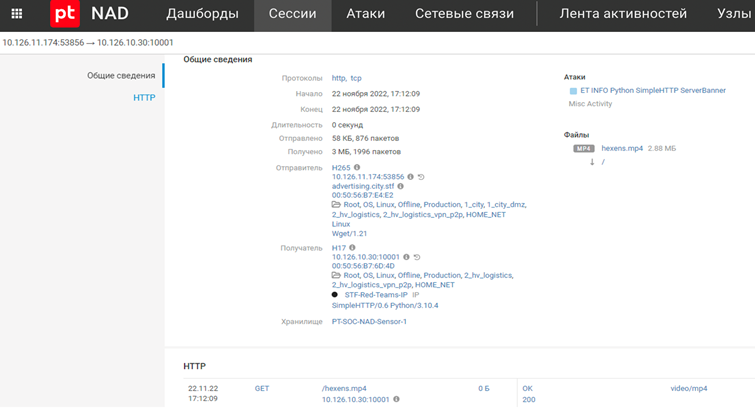Click folder icon of recipient groups
Viewport: 755px width, 414px height.
pos(336,275)
